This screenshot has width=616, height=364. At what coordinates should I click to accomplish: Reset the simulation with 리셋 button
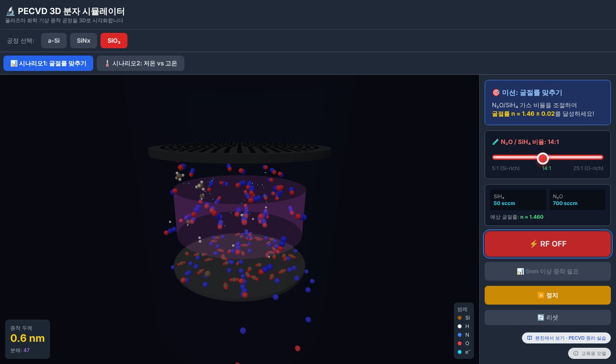click(548, 317)
